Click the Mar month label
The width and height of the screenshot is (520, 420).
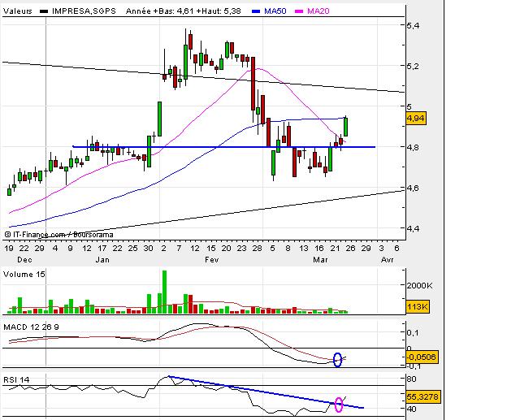[x=320, y=260]
